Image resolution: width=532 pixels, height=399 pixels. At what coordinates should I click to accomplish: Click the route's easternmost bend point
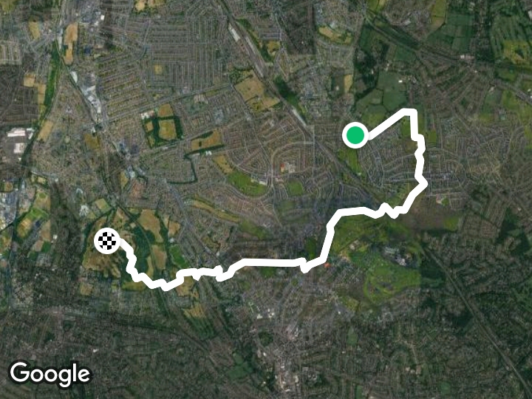tap(425, 183)
